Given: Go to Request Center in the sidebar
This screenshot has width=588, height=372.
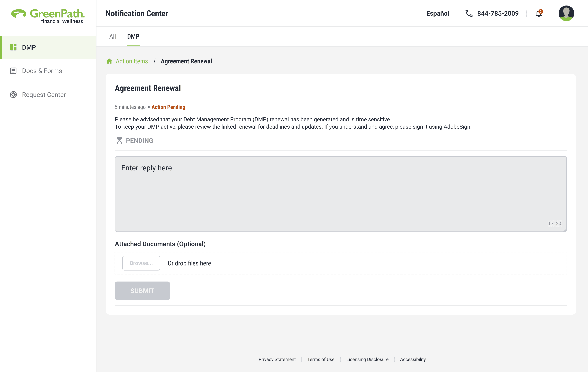Looking at the screenshot, I should (44, 95).
